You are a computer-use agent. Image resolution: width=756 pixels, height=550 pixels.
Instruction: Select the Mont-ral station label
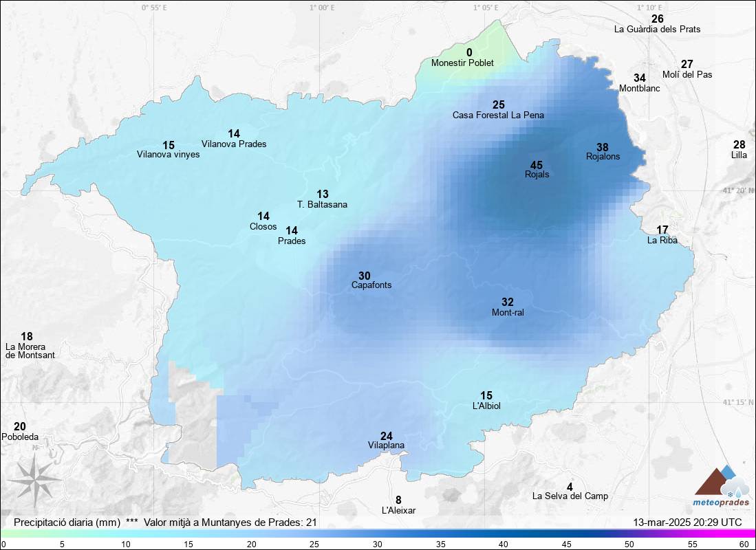[x=508, y=313]
